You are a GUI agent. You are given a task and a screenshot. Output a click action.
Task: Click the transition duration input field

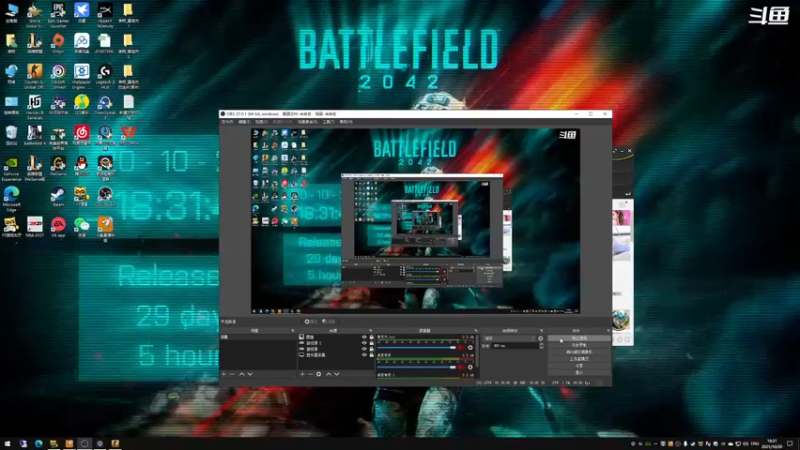[x=515, y=345]
